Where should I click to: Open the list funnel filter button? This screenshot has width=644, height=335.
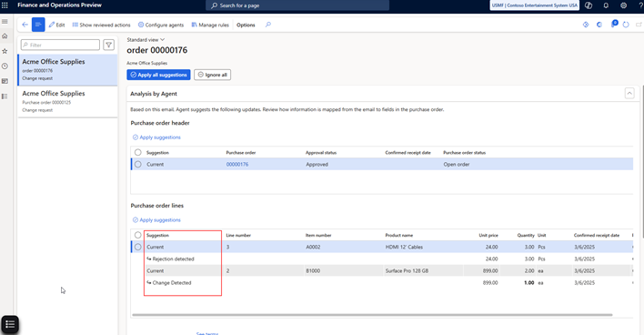109,45
